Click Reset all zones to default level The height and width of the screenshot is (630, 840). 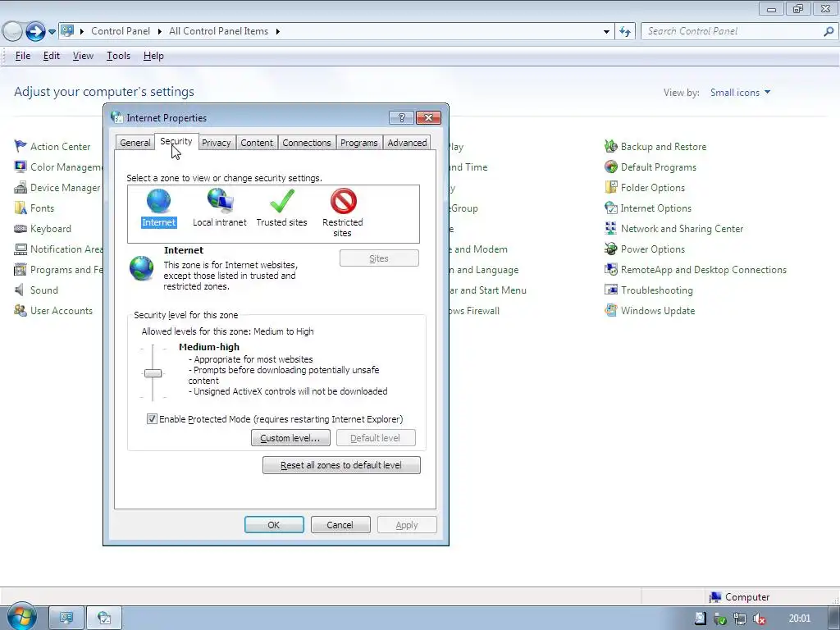click(341, 465)
